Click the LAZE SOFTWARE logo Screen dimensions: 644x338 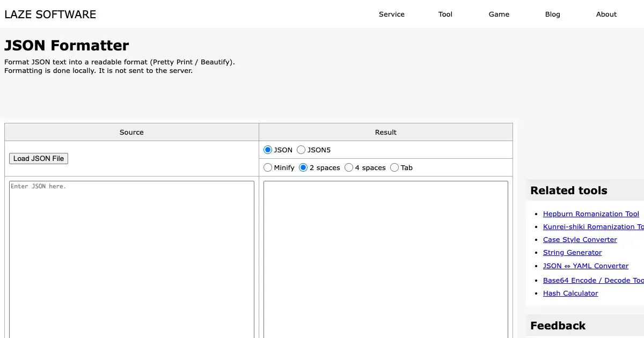coord(50,14)
